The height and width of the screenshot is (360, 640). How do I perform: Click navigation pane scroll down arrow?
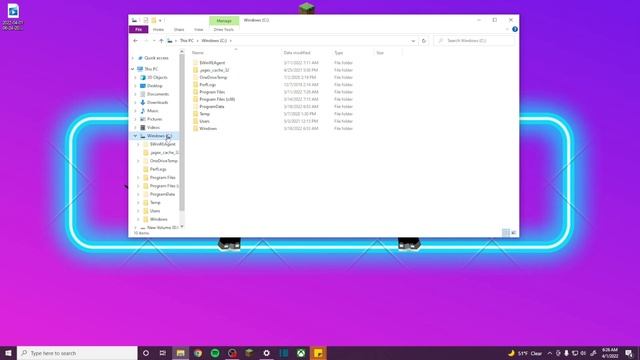tap(182, 227)
